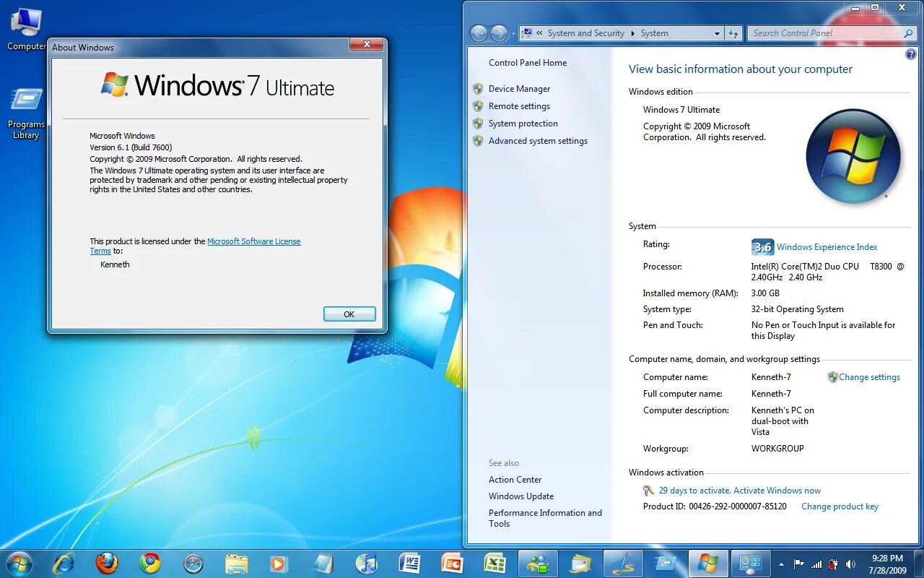Click the 3.6 rating badge
The image size is (924, 578).
pyautogui.click(x=762, y=247)
